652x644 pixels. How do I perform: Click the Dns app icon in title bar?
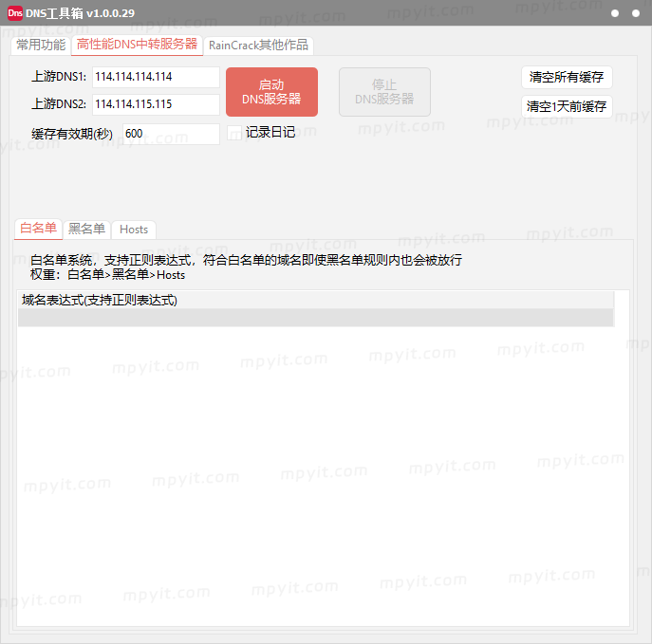point(15,13)
